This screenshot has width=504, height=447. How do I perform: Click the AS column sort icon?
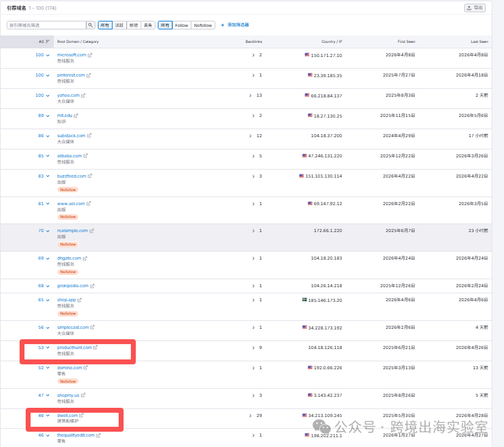(48, 42)
